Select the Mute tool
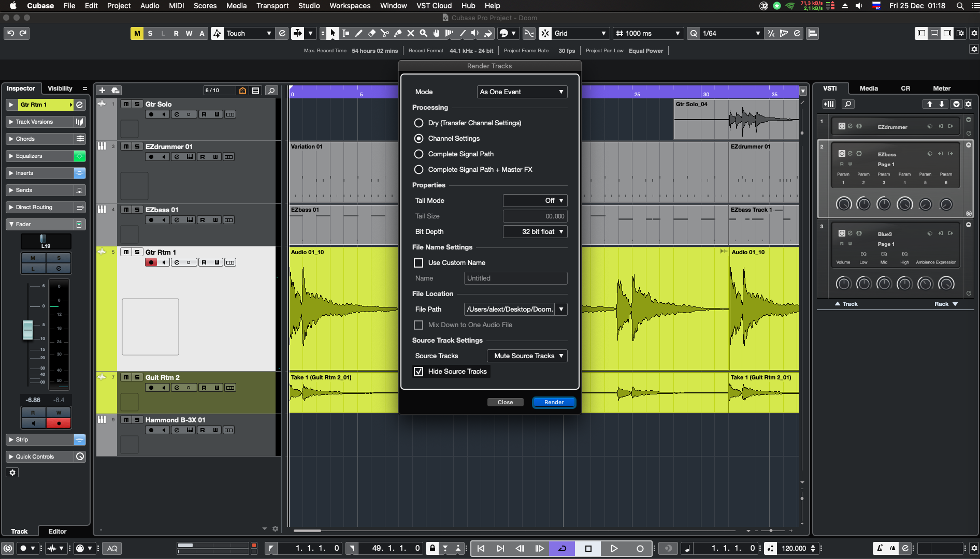The image size is (980, 559). tap(410, 34)
